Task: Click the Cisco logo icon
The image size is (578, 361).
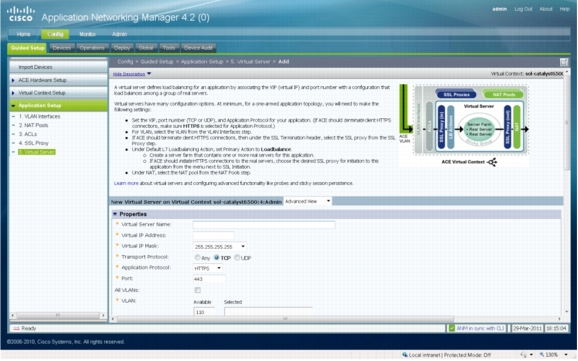Action: coord(21,14)
